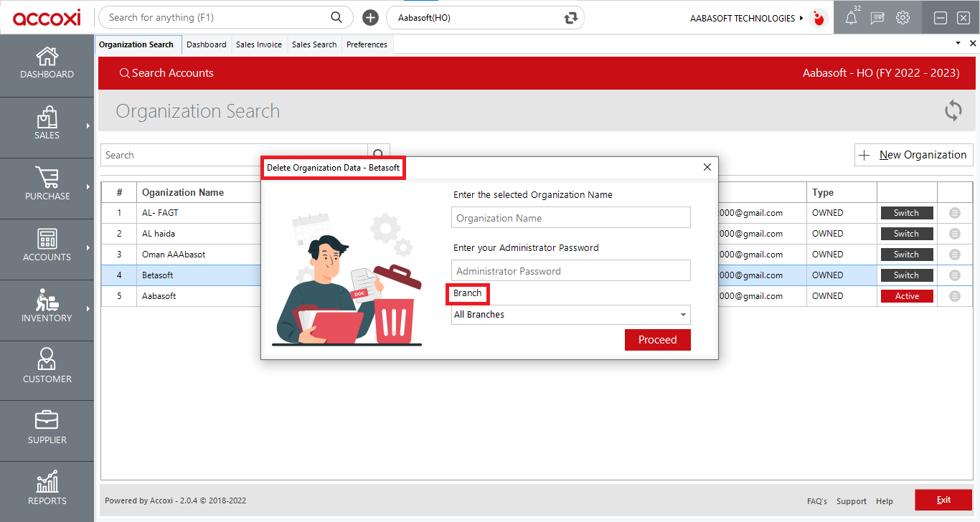Open row menu icon for Betasoft
This screenshot has width=980, height=522.
[955, 275]
